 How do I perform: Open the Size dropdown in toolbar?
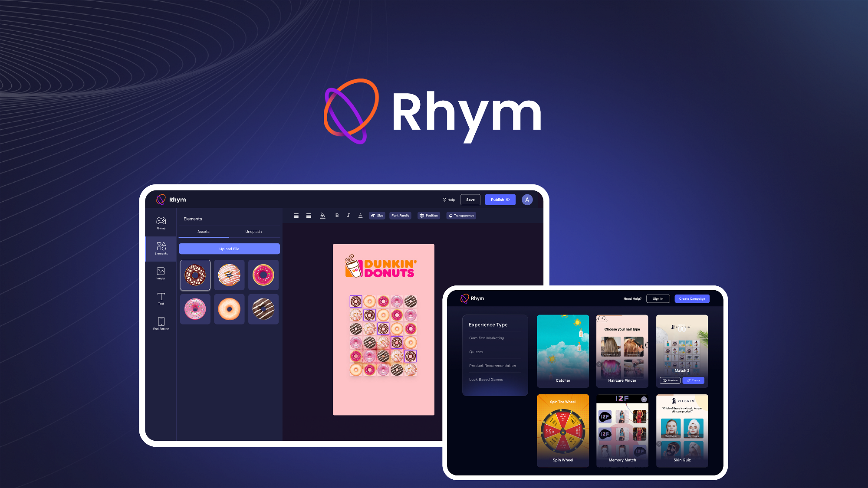pos(378,215)
